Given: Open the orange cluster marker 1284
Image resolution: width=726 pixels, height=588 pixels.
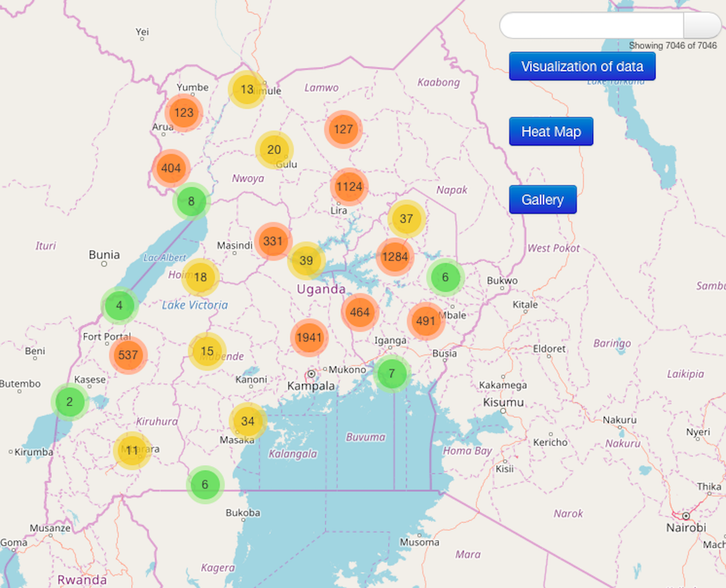Looking at the screenshot, I should pos(395,257).
